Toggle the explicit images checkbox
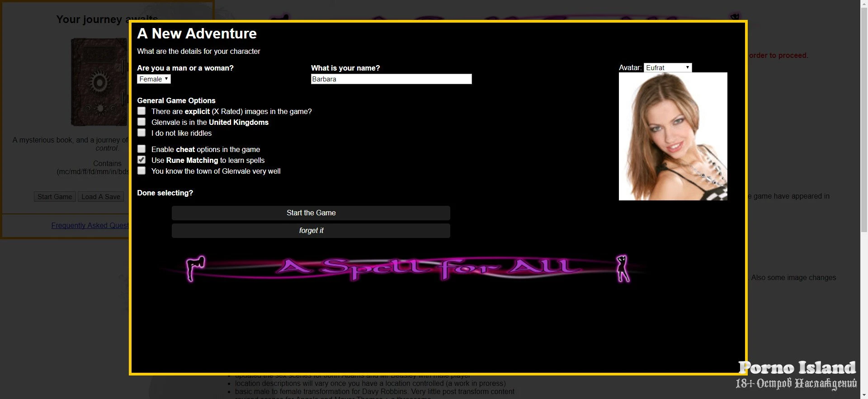 click(142, 111)
